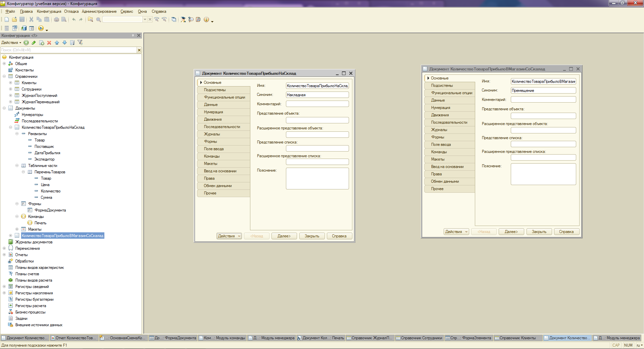Click Далее> in the НаСклад document window
644x349 pixels.
284,236
